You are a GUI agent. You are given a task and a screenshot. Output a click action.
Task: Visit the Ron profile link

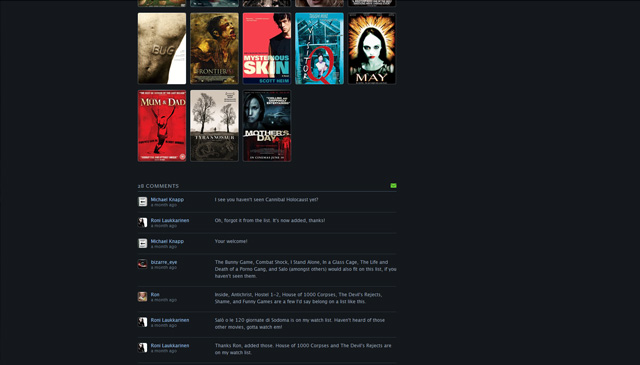155,294
